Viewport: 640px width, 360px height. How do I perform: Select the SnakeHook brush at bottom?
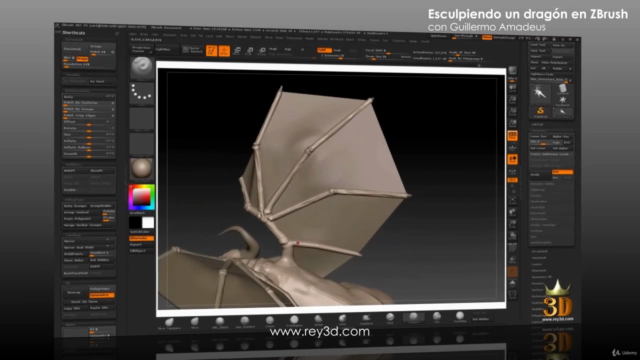click(367, 319)
